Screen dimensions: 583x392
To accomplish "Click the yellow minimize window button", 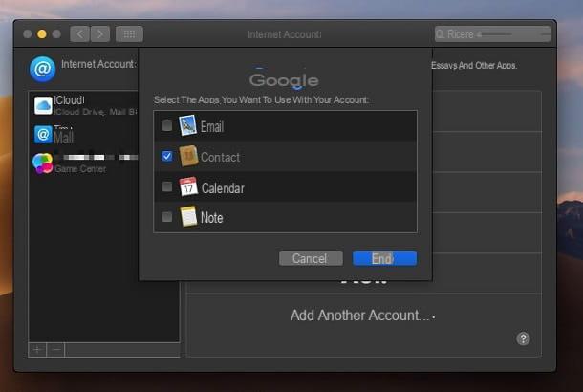I will [42, 34].
